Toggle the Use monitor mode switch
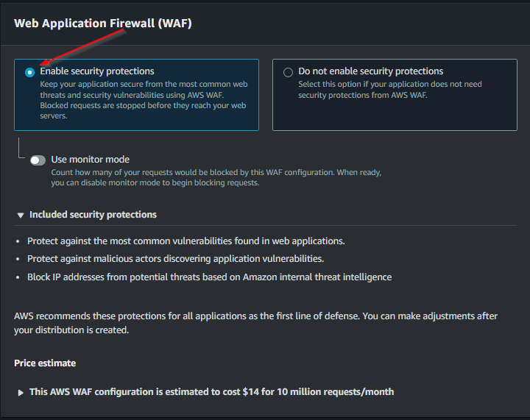 click(x=38, y=160)
